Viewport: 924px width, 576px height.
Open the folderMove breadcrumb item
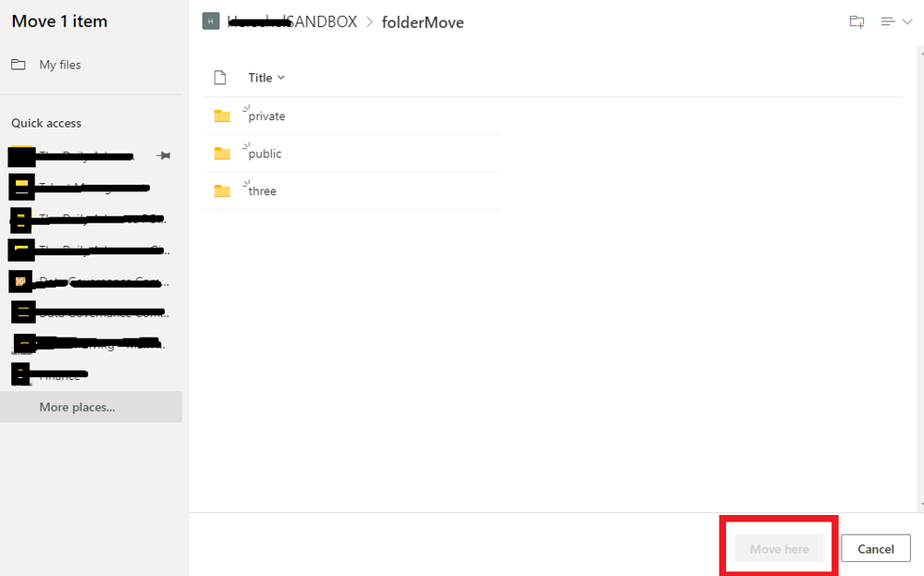pyautogui.click(x=422, y=21)
